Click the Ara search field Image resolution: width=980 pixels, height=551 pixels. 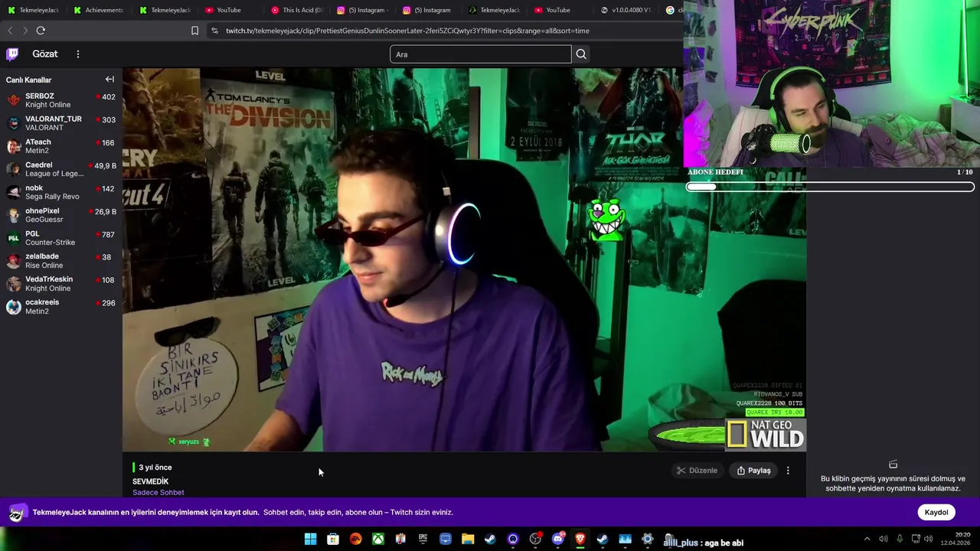click(x=480, y=54)
